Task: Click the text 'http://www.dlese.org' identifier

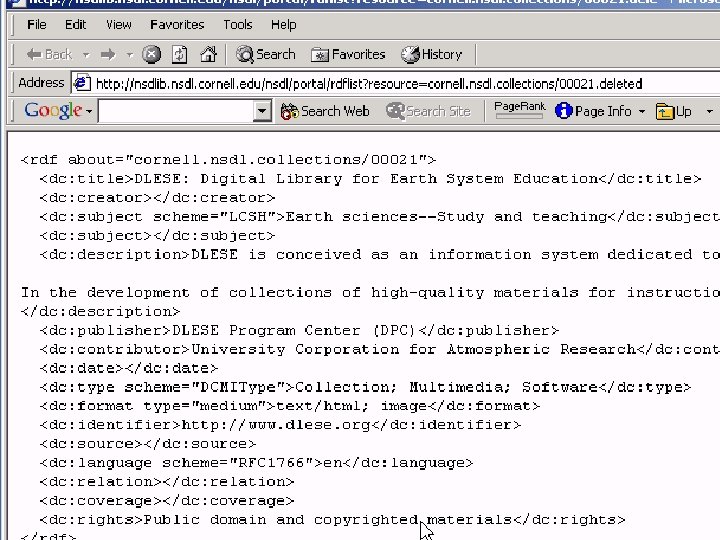Action: [x=276, y=425]
